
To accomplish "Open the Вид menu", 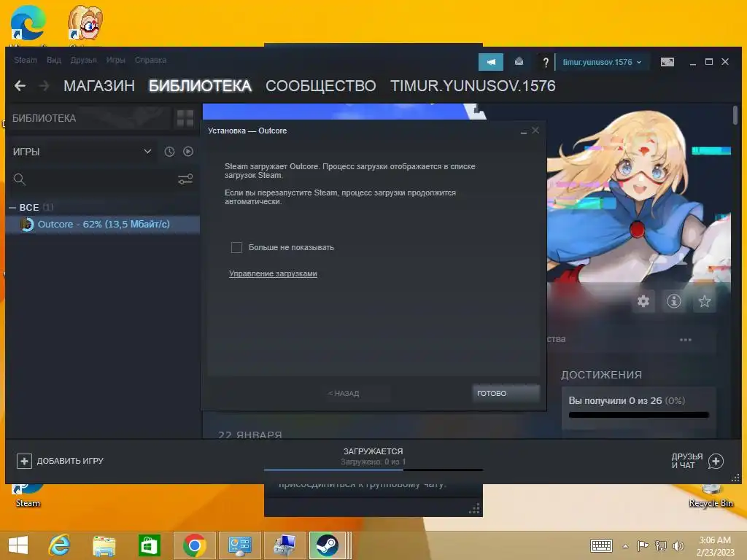I will [x=53, y=60].
